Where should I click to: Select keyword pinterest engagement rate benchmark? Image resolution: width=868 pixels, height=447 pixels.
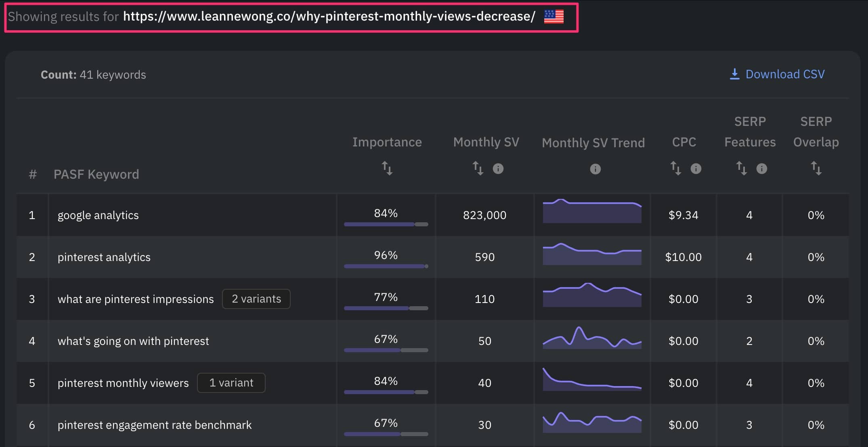pos(155,425)
